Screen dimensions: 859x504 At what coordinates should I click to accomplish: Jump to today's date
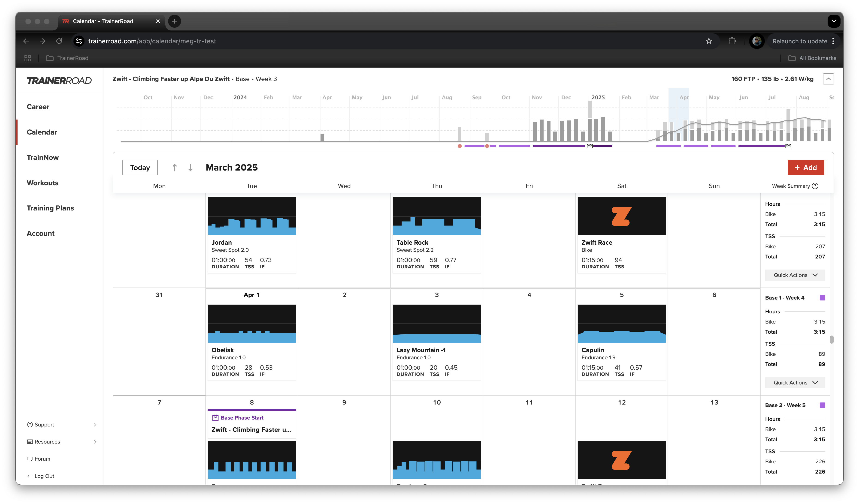pos(140,168)
